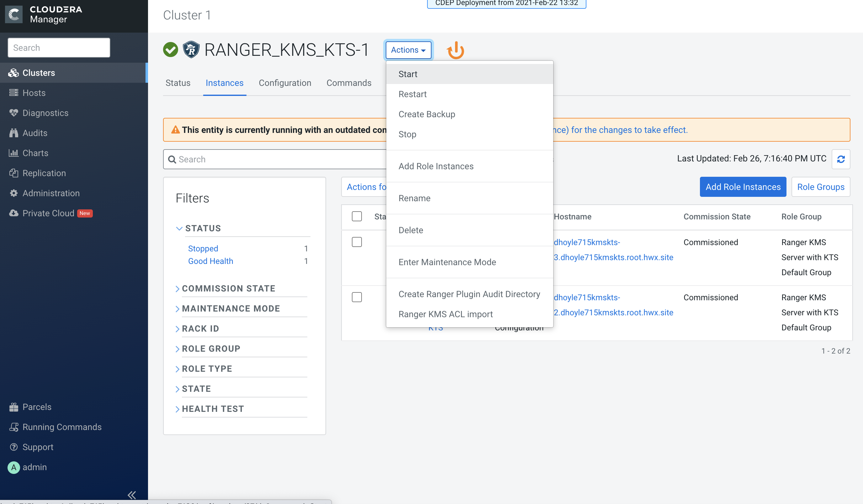
Task: Click the sidebar Search input field
Action: [x=59, y=48]
